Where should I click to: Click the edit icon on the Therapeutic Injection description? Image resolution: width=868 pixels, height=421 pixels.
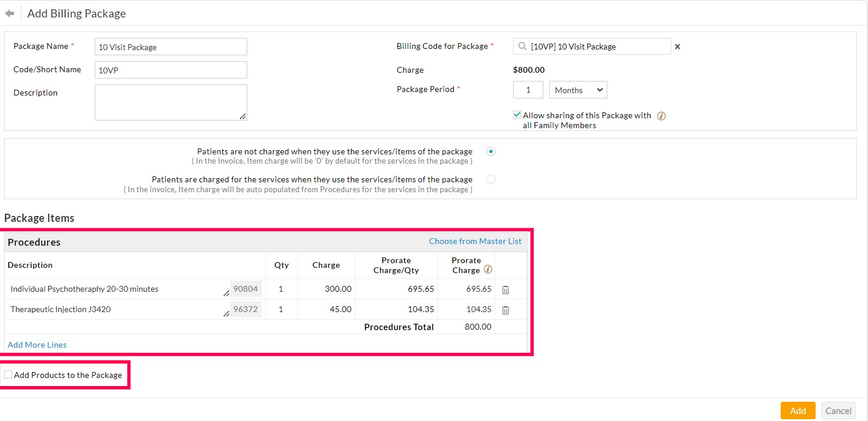point(227,313)
